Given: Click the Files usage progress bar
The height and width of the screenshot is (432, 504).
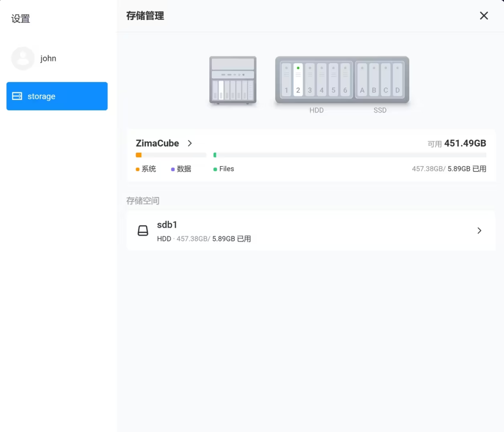Looking at the screenshot, I should (x=350, y=155).
